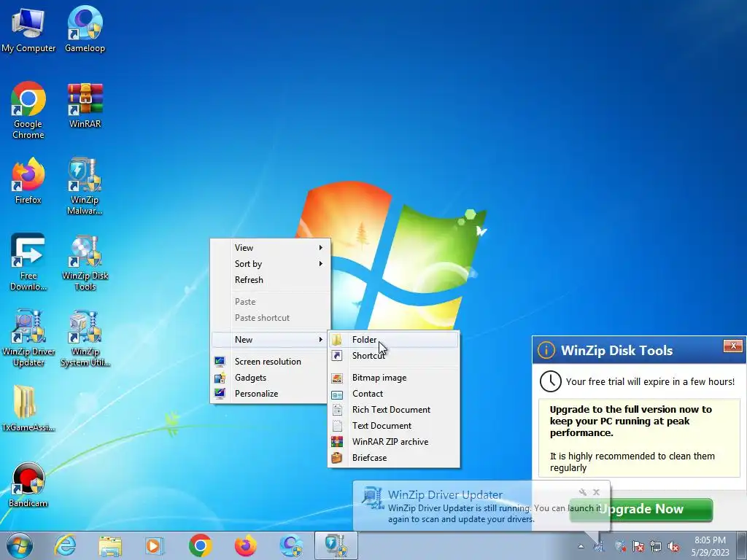The image size is (747, 560).
Task: Select the TxGameAssistant folder on desktop
Action: point(28,408)
